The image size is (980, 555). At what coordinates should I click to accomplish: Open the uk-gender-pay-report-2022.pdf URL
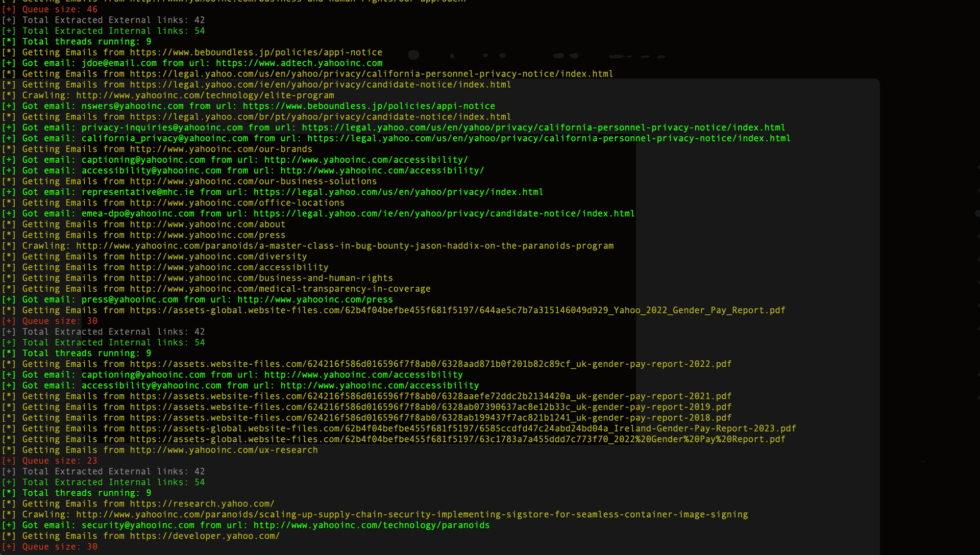pyautogui.click(x=431, y=364)
